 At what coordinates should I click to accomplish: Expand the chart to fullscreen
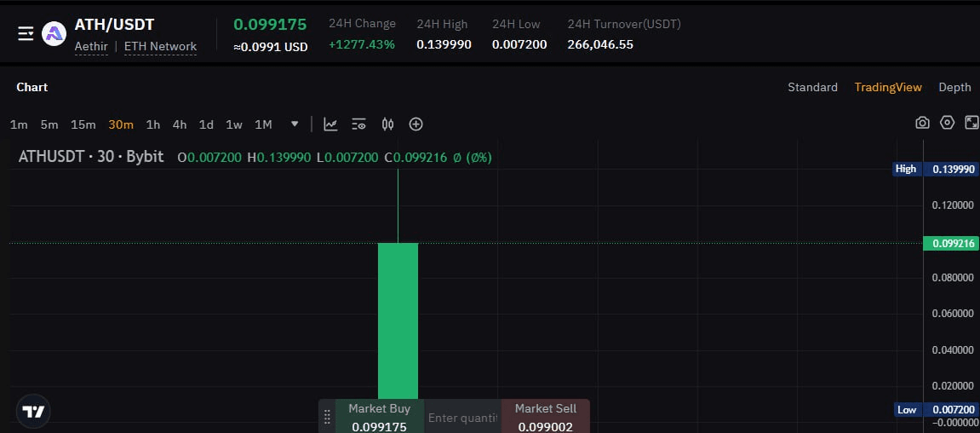coord(971,123)
